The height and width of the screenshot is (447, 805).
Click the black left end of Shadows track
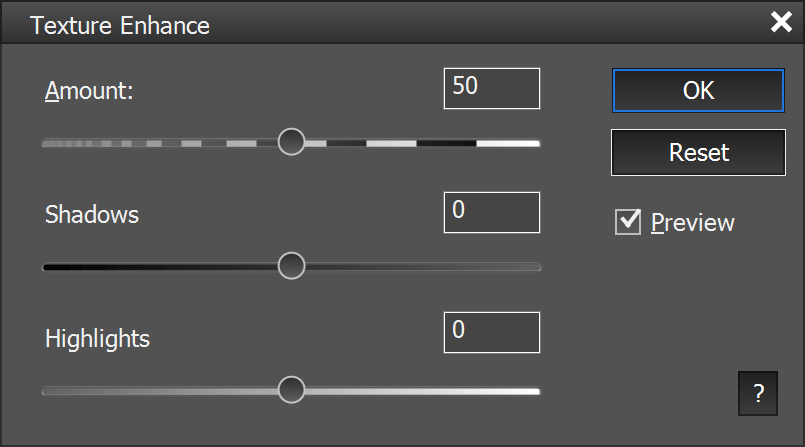(x=55, y=267)
